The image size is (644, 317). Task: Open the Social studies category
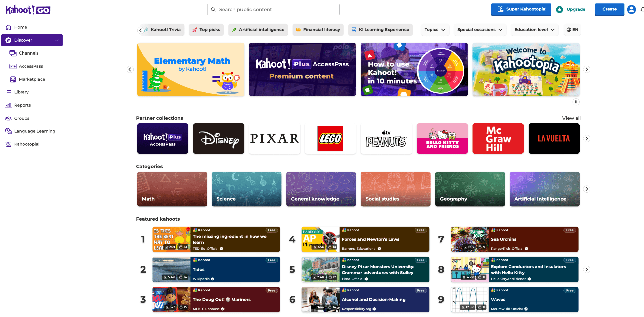[395, 189]
